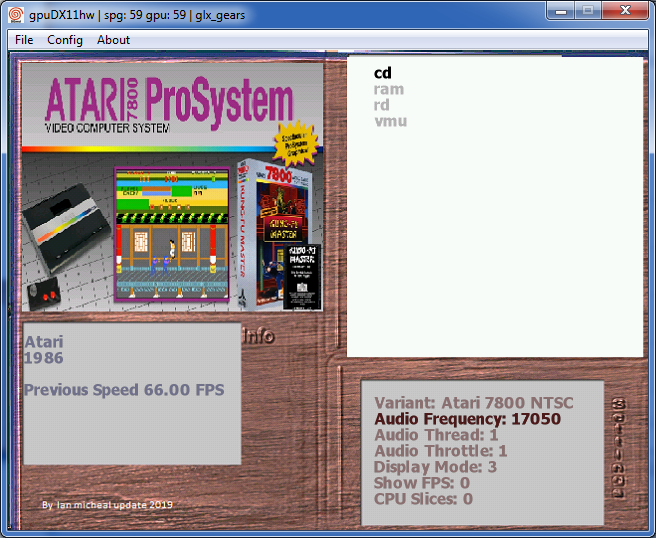
Task: Click the 'Previous Speed 66.00 FPS' text
Action: (x=124, y=390)
